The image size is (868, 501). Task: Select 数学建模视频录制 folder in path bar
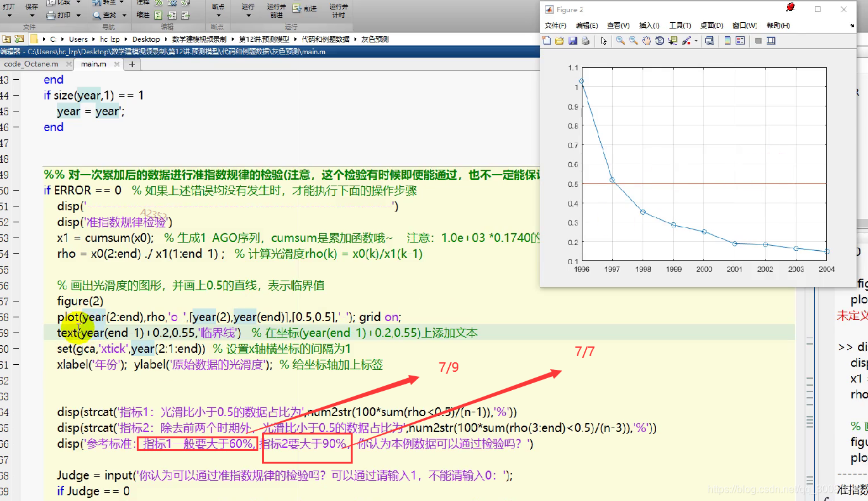(x=199, y=39)
